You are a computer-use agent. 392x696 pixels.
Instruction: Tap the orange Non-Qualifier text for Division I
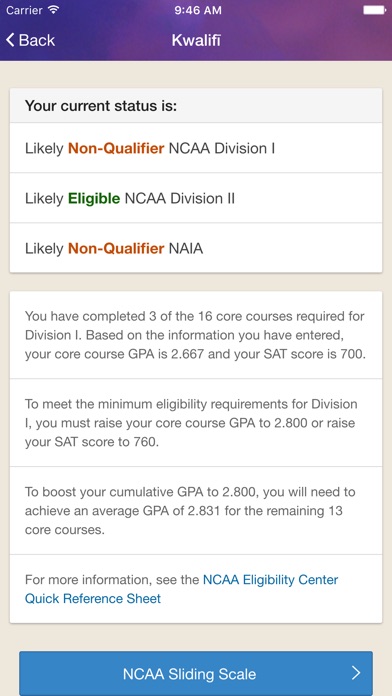[116, 148]
